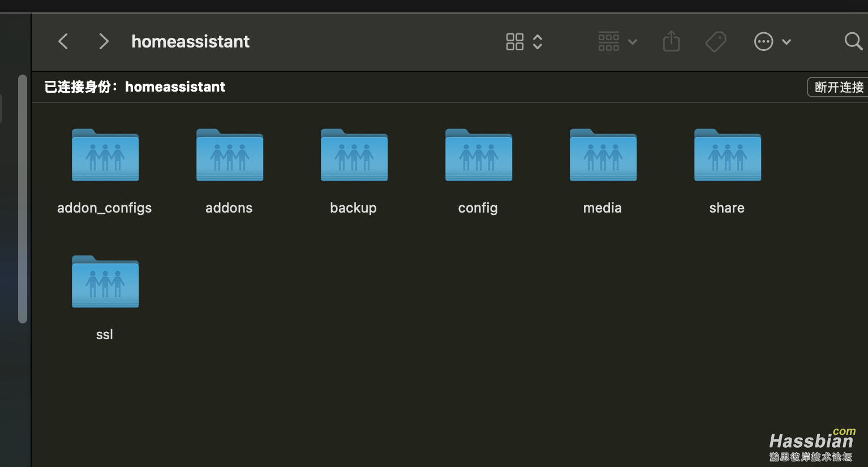The image size is (868, 467).
Task: Click the backup folder name label
Action: tap(354, 208)
